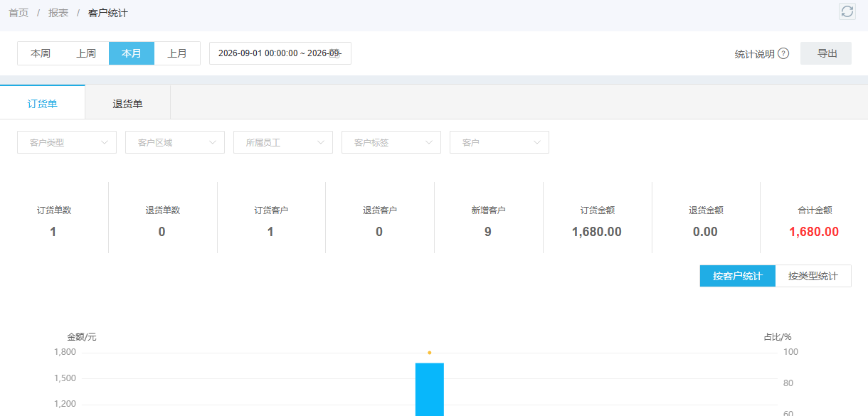Switch to the 退货单 tab

pyautogui.click(x=128, y=102)
